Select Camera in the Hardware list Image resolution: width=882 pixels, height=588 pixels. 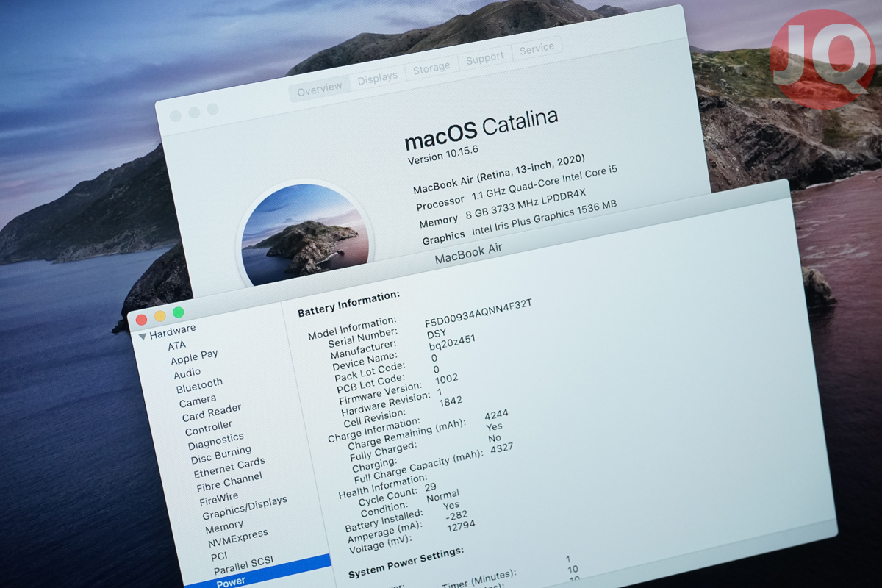(198, 401)
